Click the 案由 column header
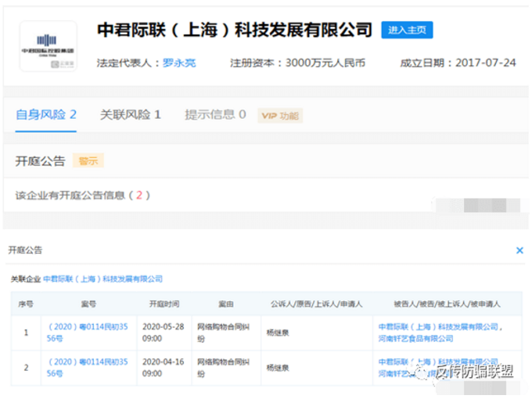532x399 pixels. tap(226, 304)
